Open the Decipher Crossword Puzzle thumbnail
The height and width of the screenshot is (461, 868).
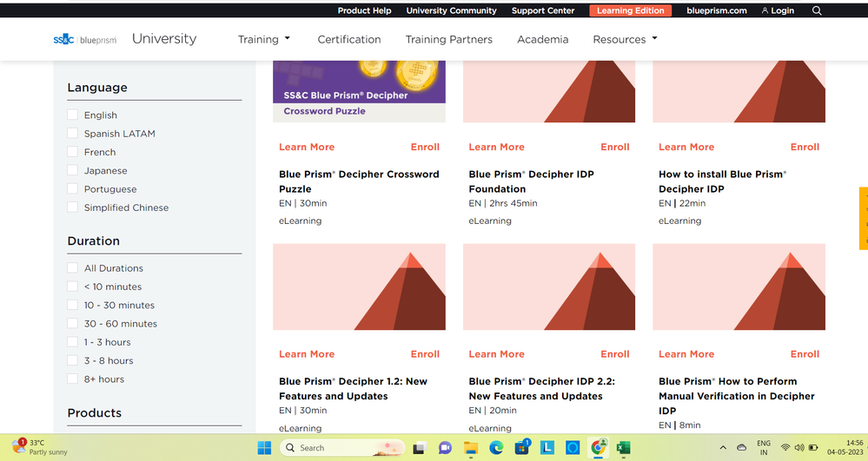[x=359, y=91]
